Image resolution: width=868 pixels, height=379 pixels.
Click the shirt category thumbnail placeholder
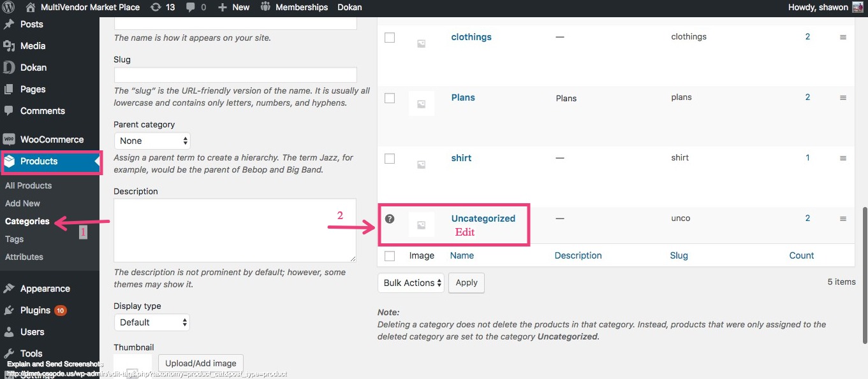(x=421, y=164)
